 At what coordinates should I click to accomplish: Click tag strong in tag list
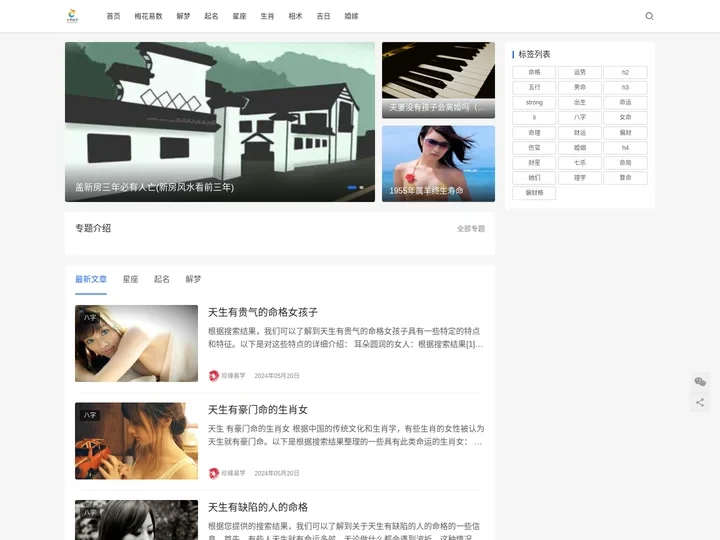[534, 102]
